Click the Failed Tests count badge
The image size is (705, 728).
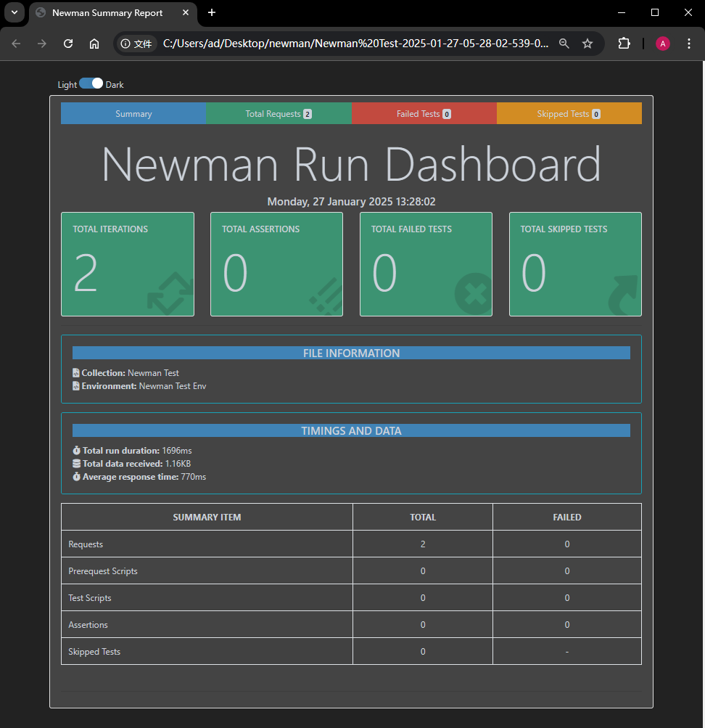click(x=447, y=114)
